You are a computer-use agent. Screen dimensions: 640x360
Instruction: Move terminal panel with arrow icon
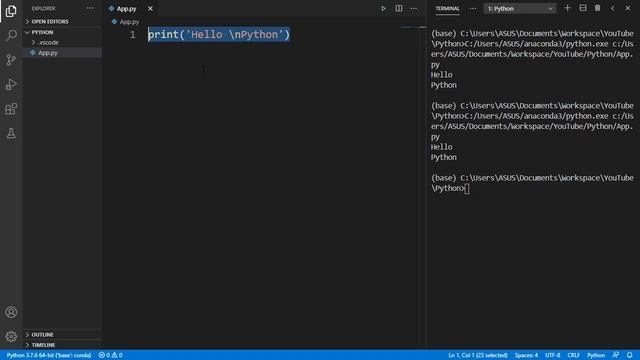[x=613, y=8]
